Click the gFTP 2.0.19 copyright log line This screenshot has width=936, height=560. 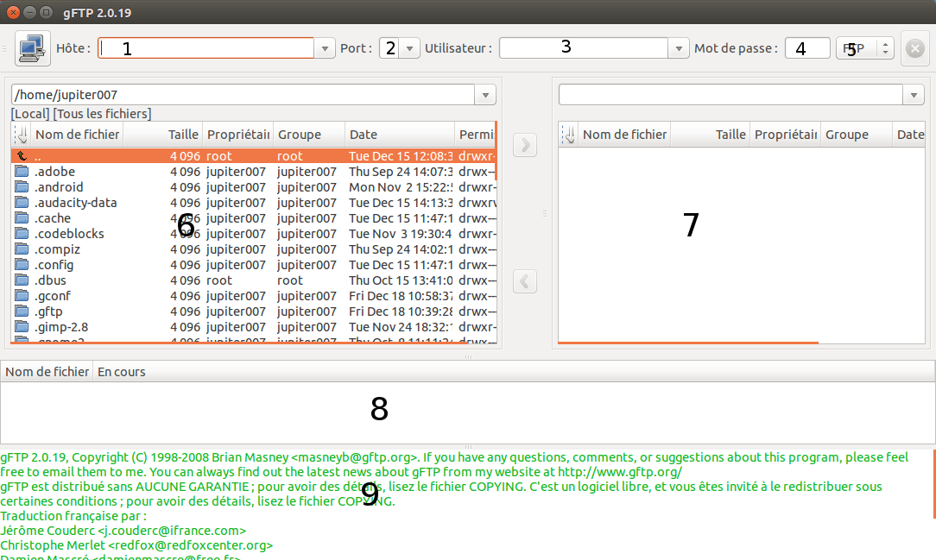[x=454, y=464]
